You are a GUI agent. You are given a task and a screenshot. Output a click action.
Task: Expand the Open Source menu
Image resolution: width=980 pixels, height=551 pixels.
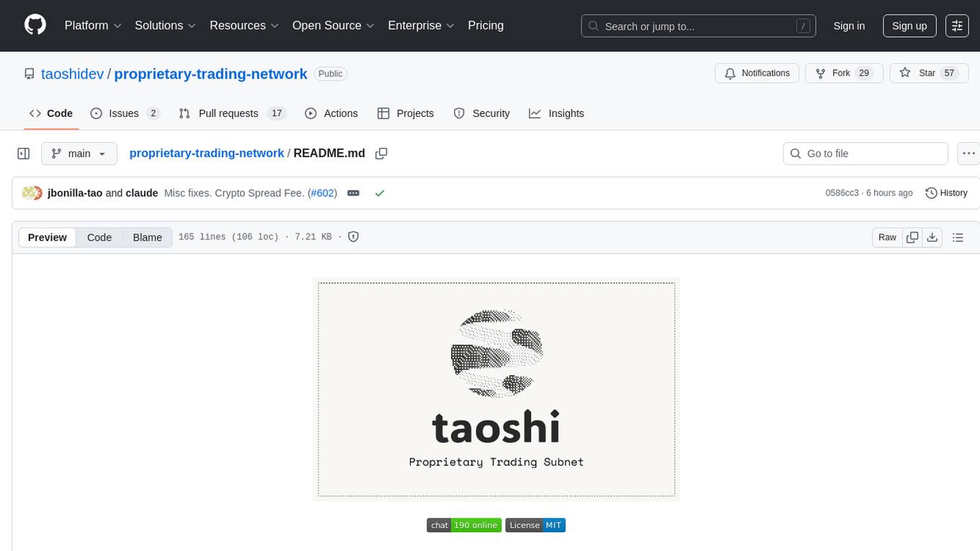[334, 25]
